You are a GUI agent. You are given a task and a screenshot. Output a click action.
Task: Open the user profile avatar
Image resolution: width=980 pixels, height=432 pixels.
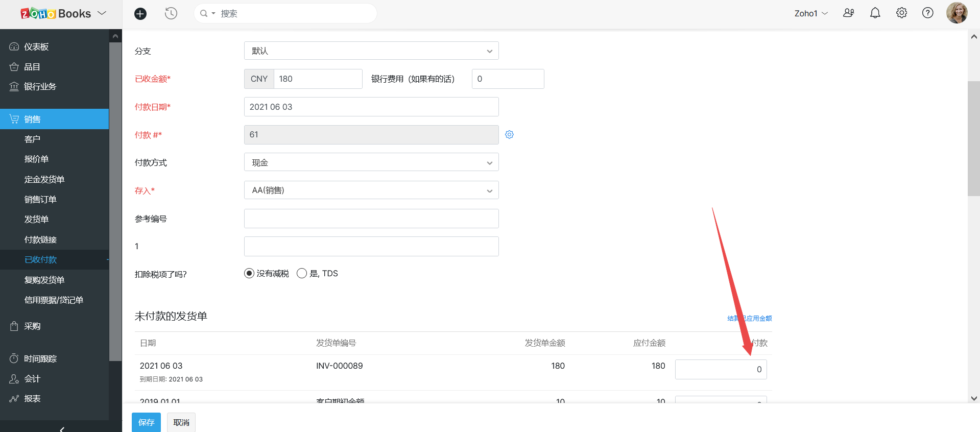(957, 13)
